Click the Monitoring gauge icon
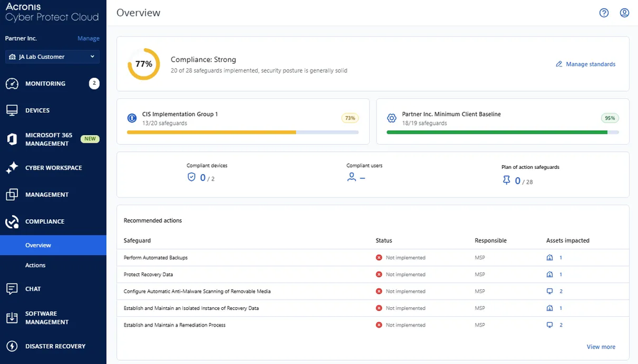 pos(11,84)
